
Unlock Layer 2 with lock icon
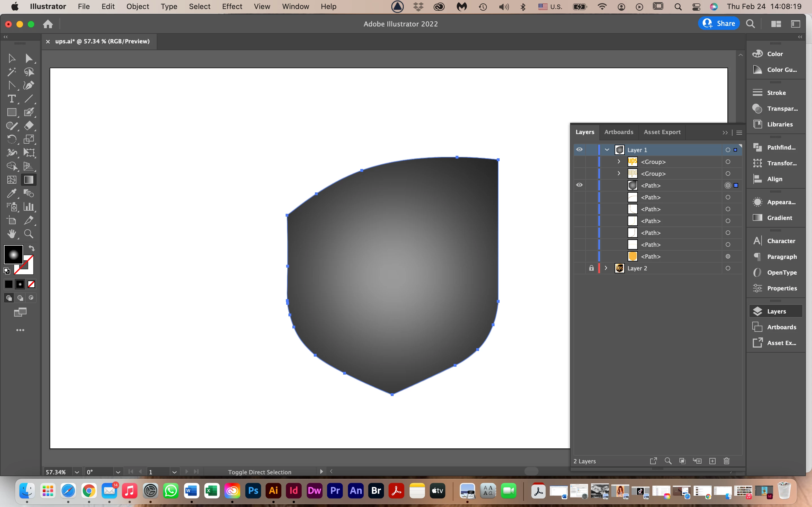[591, 268]
